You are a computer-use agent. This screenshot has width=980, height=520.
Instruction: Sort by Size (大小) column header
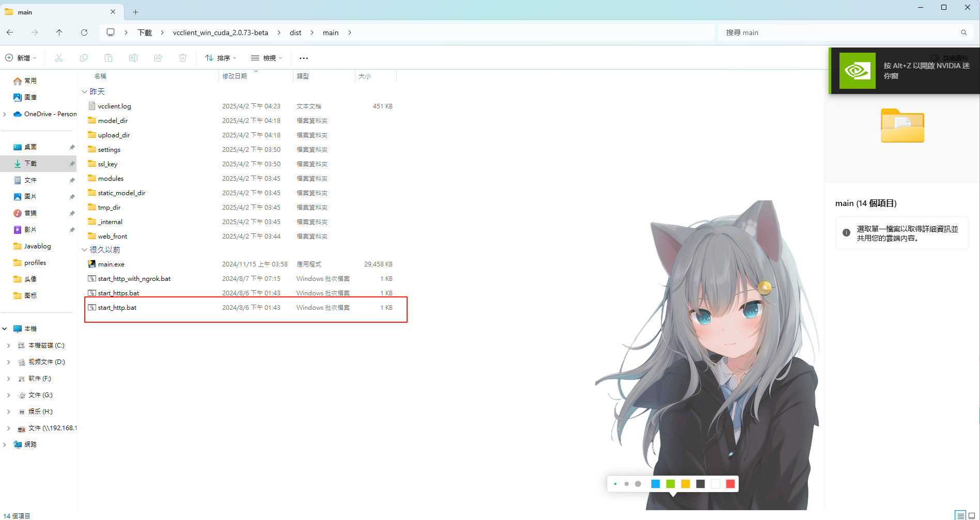click(365, 76)
